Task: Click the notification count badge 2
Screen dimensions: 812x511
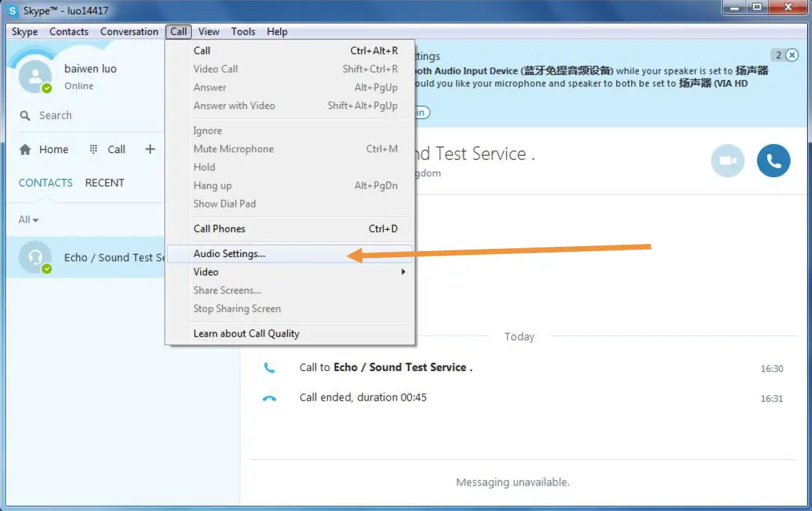Action: point(778,55)
